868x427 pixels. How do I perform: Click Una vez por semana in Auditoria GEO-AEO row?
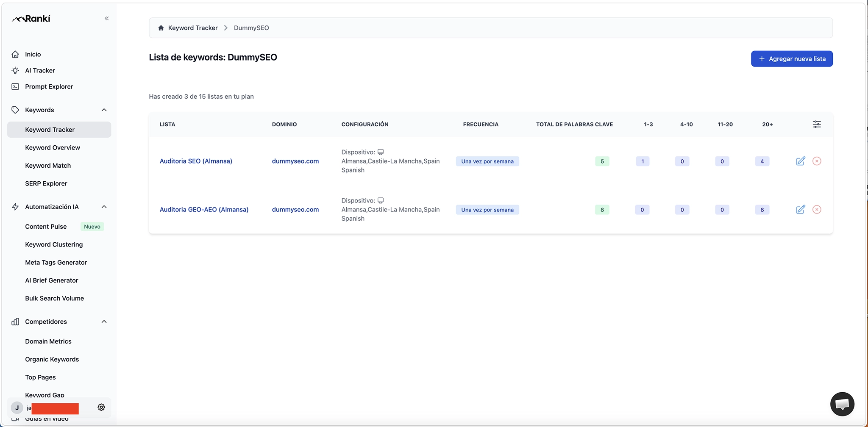[x=487, y=210]
